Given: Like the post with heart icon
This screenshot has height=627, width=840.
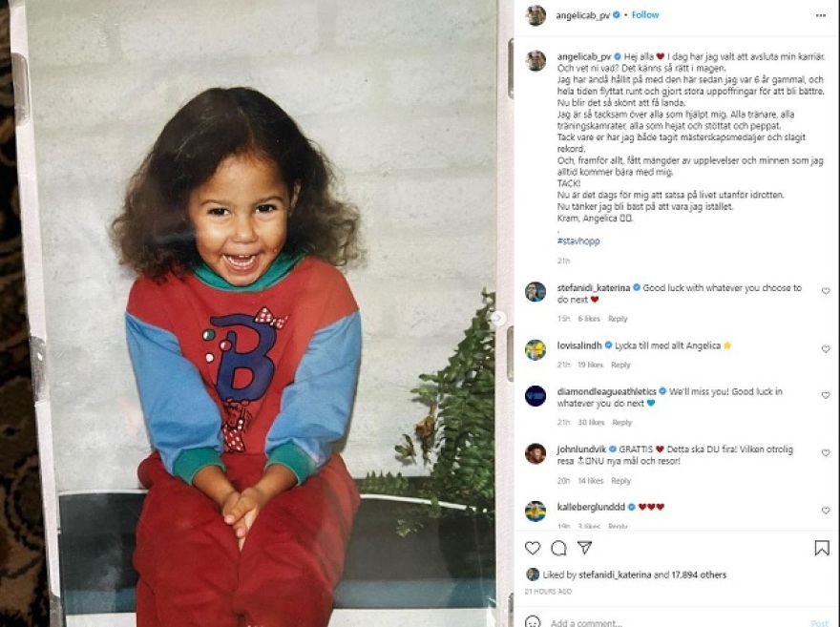Looking at the screenshot, I should tap(533, 547).
